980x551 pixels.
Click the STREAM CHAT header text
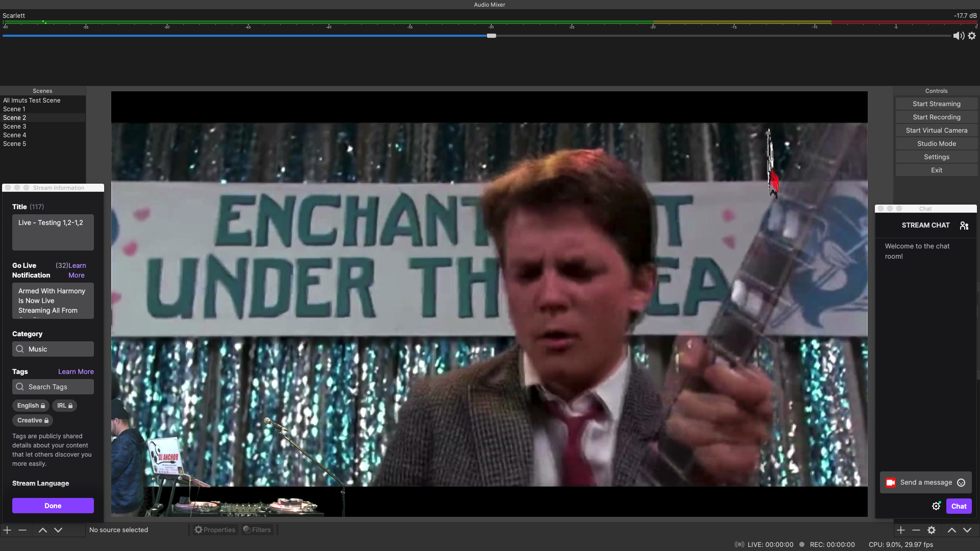point(925,226)
